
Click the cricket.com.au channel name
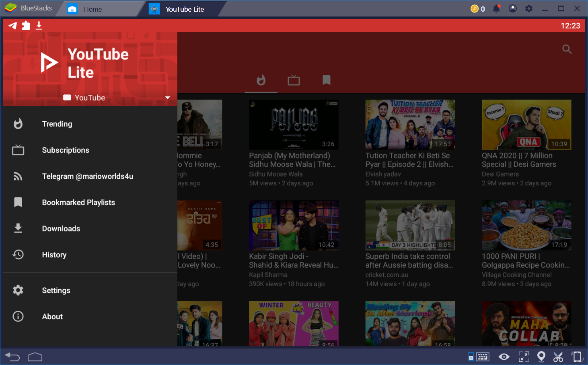point(387,275)
